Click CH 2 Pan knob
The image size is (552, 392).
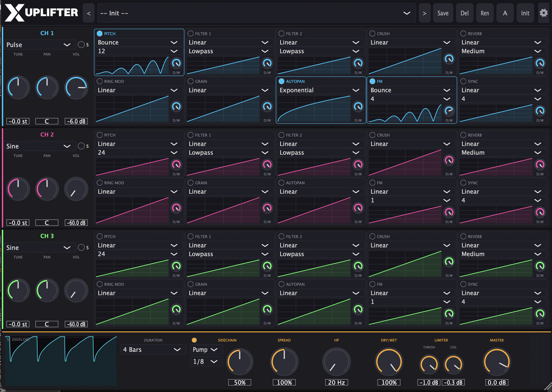47,189
